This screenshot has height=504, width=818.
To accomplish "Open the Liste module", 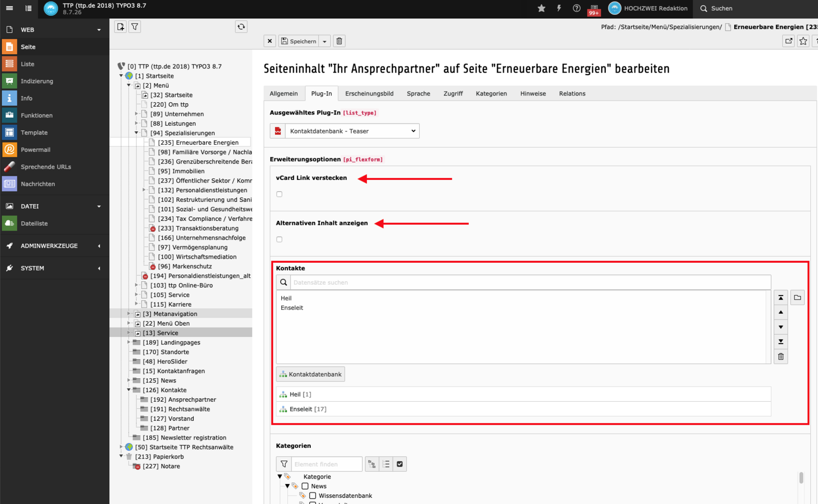I will tap(28, 64).
